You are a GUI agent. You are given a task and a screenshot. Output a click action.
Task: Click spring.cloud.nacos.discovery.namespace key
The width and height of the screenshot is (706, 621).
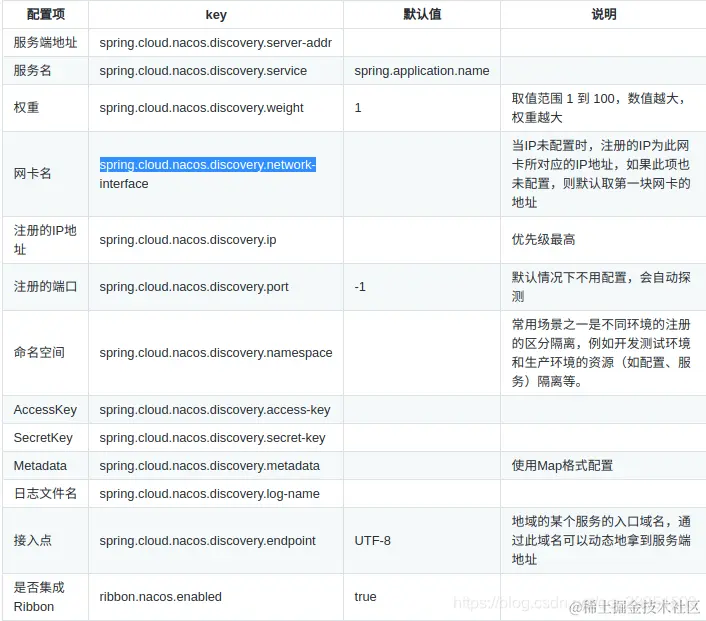click(x=216, y=353)
